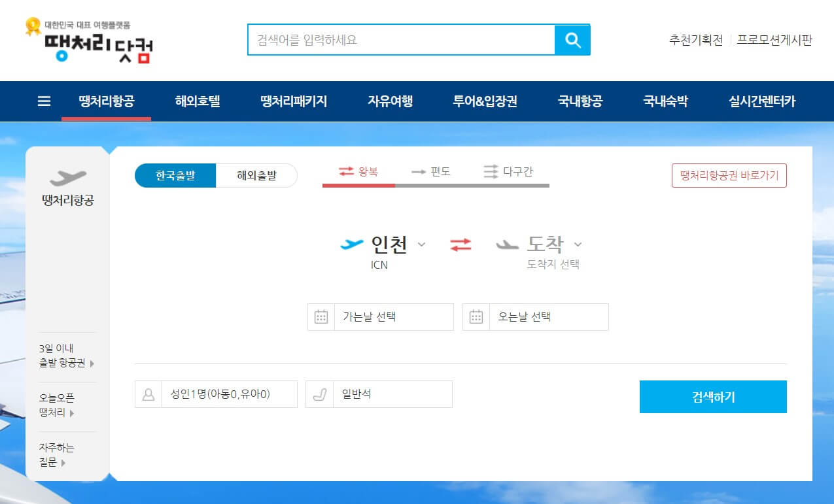Image resolution: width=834 pixels, height=504 pixels.
Task: Click the search magnifier icon
Action: (572, 40)
